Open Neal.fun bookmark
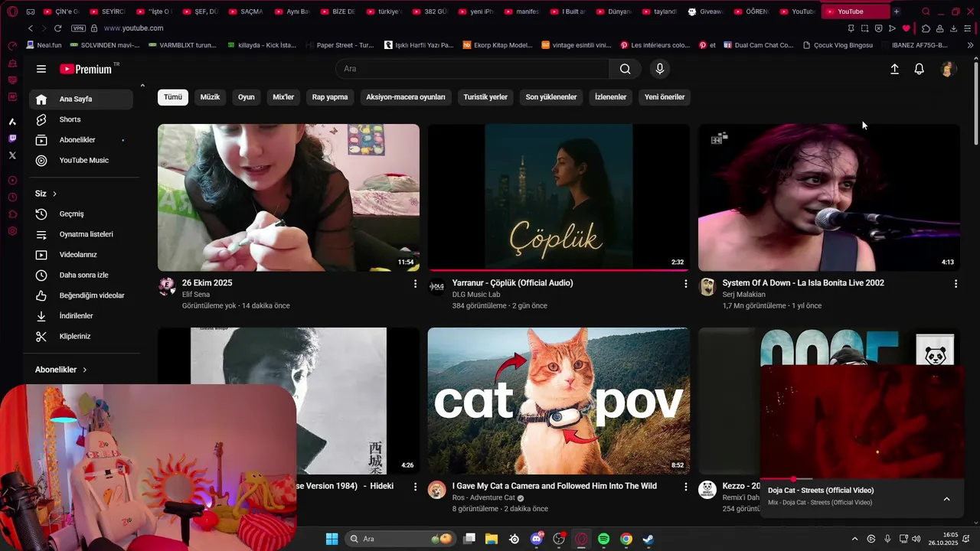The height and width of the screenshot is (551, 980). point(43,45)
